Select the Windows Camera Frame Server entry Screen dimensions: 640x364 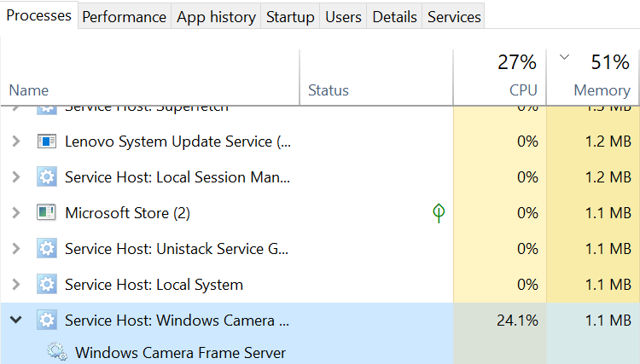[x=180, y=352]
